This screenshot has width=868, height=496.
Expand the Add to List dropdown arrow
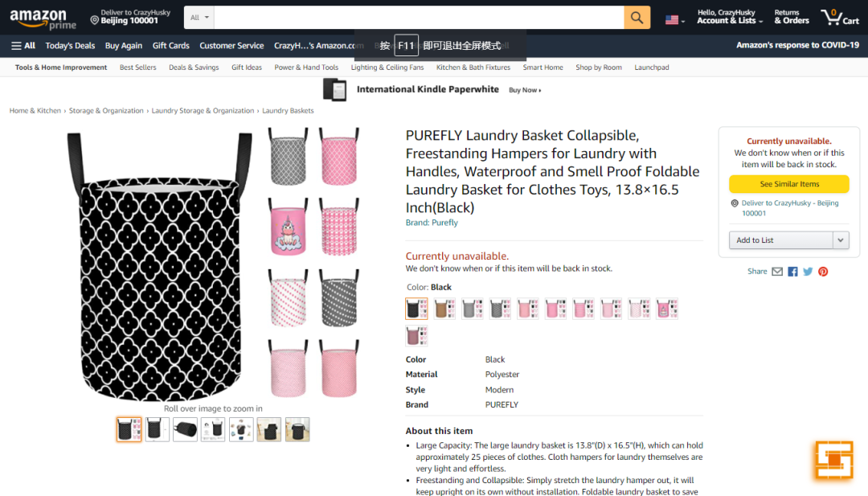[x=841, y=240]
